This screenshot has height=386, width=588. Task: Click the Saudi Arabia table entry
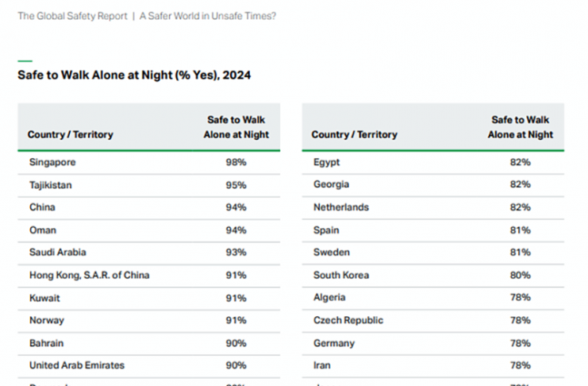(x=57, y=253)
